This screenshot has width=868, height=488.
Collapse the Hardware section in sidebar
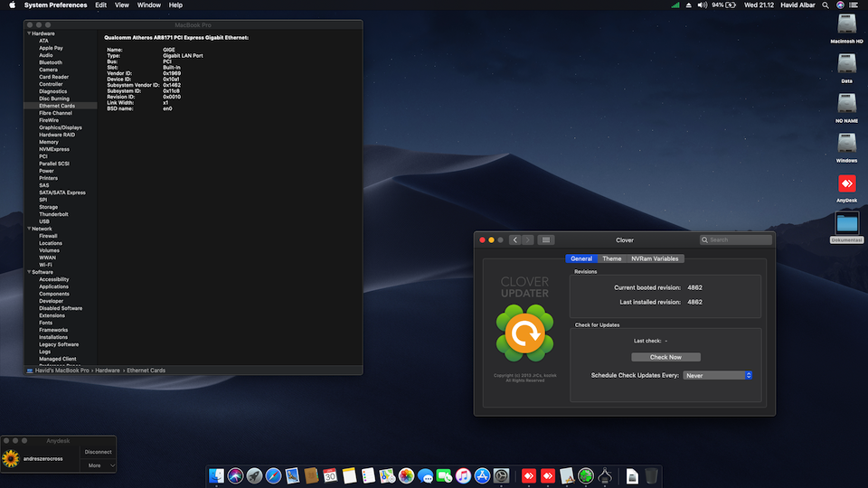click(x=28, y=33)
